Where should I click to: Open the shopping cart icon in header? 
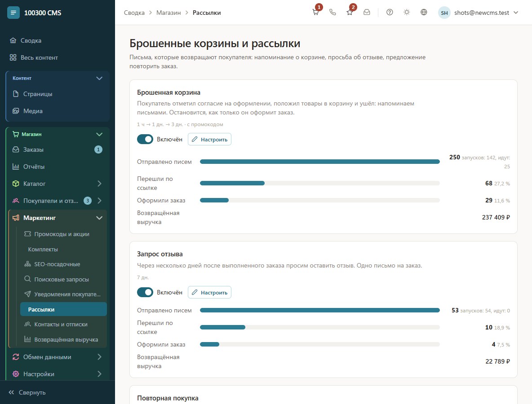(315, 13)
